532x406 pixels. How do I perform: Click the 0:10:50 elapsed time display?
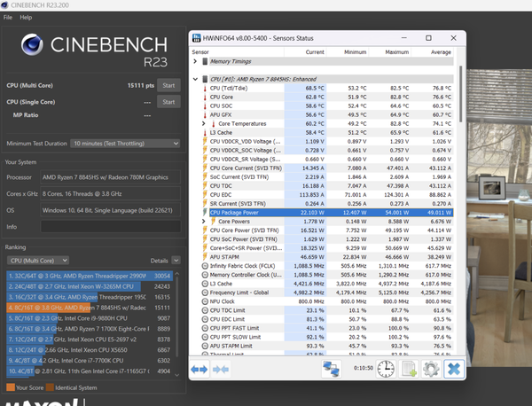click(363, 368)
